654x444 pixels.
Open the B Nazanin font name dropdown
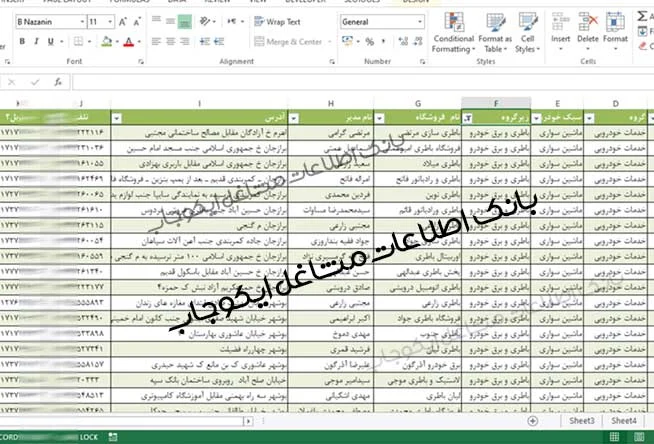(x=82, y=22)
